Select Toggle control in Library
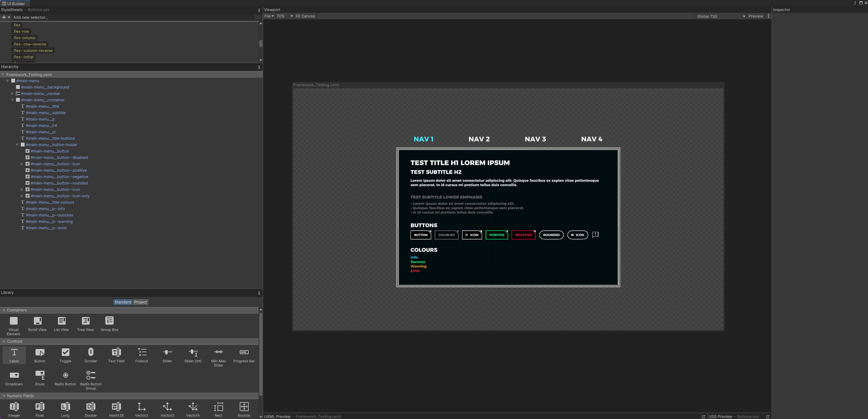Image resolution: width=868 pixels, height=419 pixels. click(65, 352)
